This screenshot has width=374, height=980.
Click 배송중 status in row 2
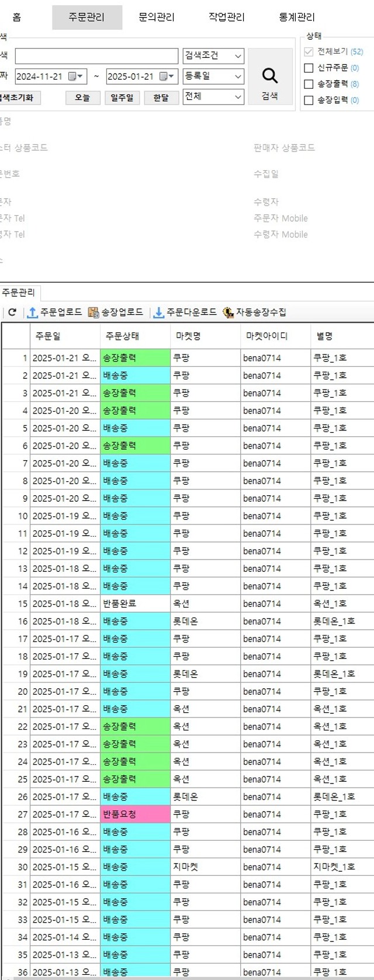click(135, 375)
